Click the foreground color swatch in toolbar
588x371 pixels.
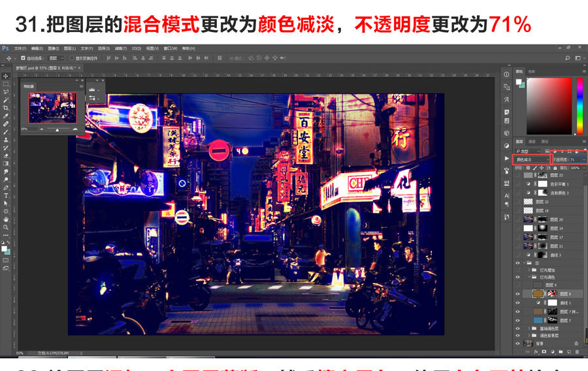(x=4, y=249)
